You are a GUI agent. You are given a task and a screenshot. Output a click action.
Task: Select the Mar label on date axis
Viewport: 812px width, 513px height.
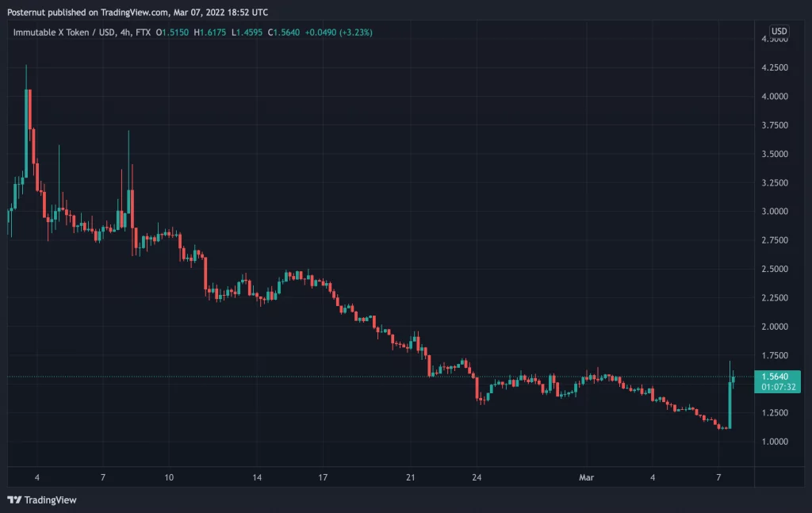coord(586,477)
